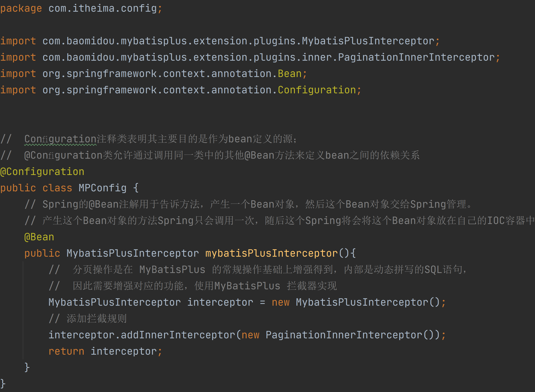Viewport: 535px width, 392px height.
Task: Click PaginationInnerInterceptor in the import statement
Action: pyautogui.click(x=416, y=57)
